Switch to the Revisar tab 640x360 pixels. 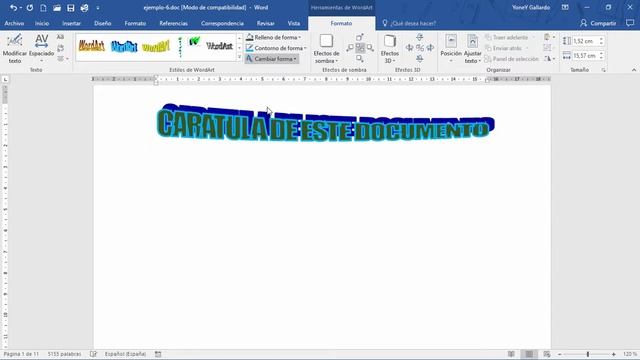click(x=265, y=23)
